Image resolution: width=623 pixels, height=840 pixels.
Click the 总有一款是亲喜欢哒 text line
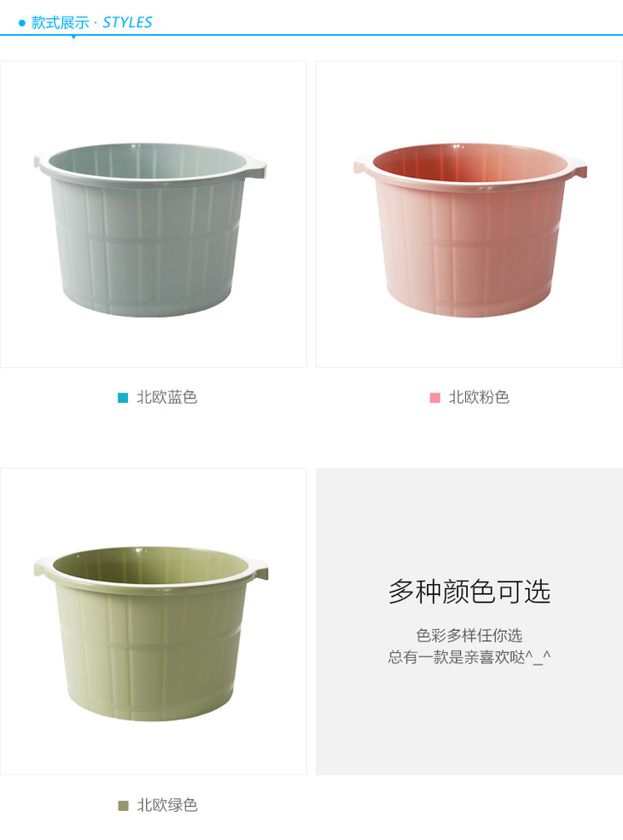tap(469, 656)
